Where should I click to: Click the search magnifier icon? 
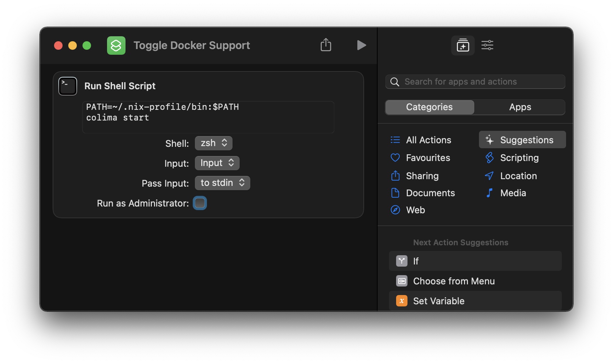(x=395, y=82)
